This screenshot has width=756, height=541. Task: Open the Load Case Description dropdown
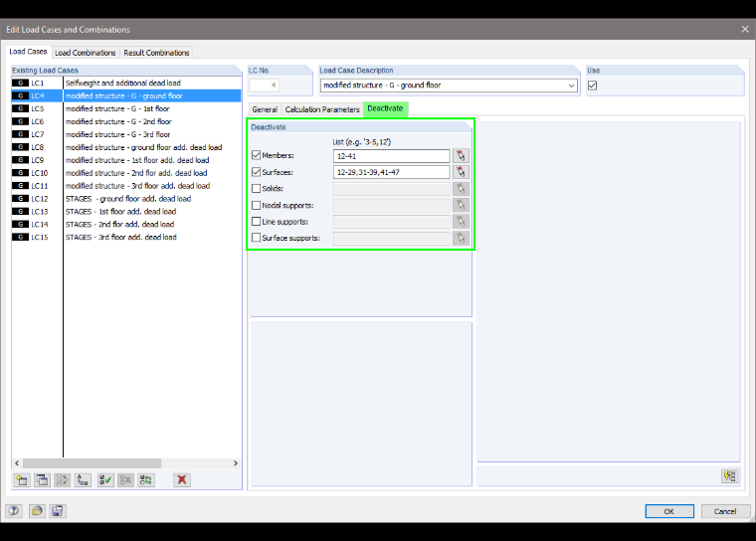[x=571, y=86]
